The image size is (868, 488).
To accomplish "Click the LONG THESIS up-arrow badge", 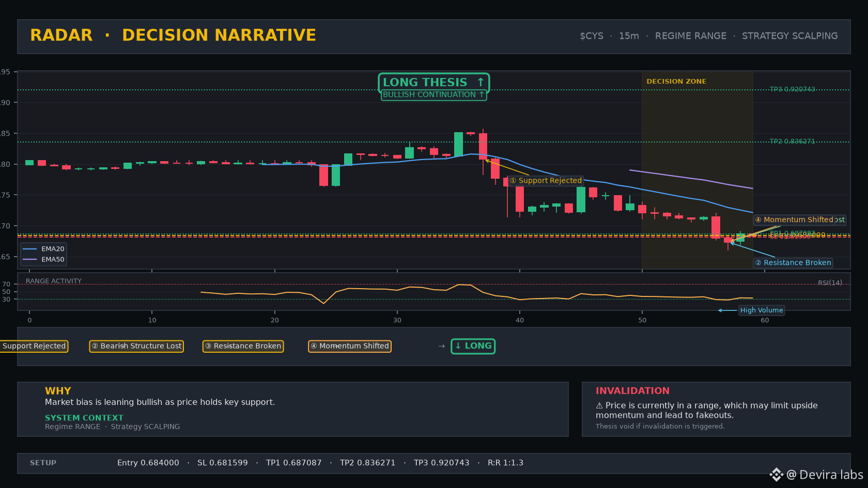I will tap(433, 82).
